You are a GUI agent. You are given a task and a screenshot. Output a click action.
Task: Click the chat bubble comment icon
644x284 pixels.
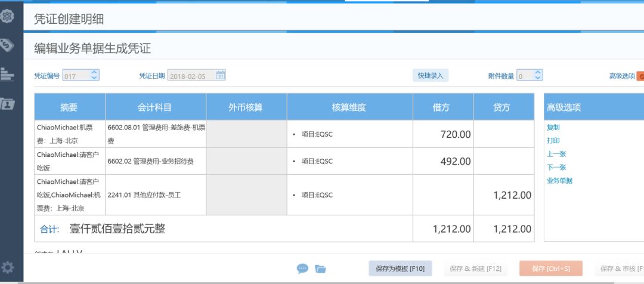tap(302, 269)
